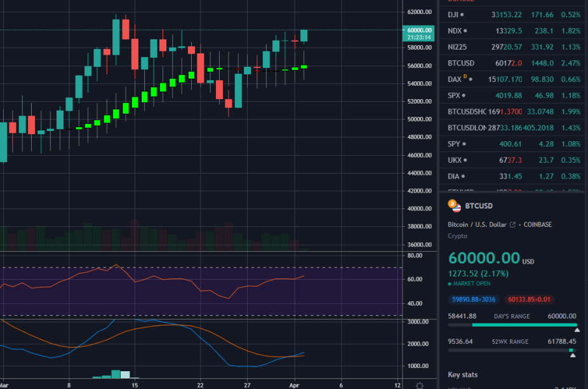Select the SPY symbol in the watchlist
Image resolution: width=588 pixels, height=389 pixels.
pos(454,144)
